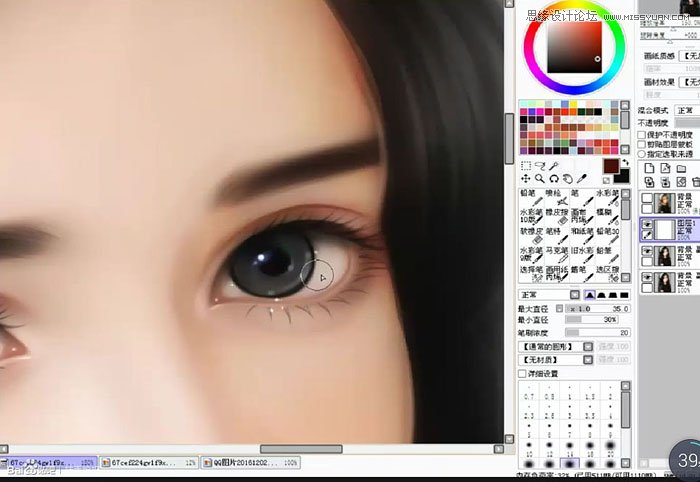700x482 pixels.
Task: Select the 笔 pen brush
Action: 582,198
